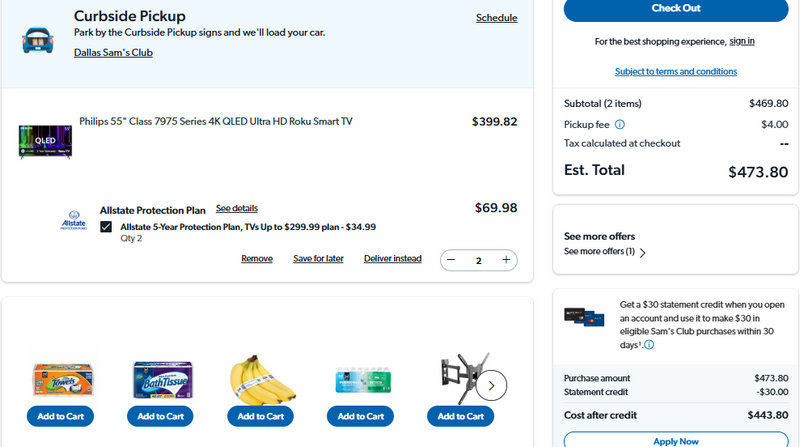
Task: Click the Philips TV product thumbnail
Action: coord(44,142)
